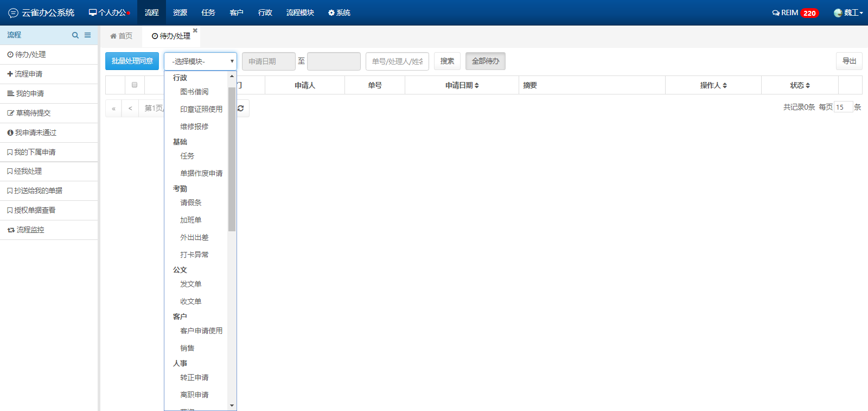Screen dimensions: 868x411
Task: Open 流程监控 in the sidebar
Action: tap(30, 230)
